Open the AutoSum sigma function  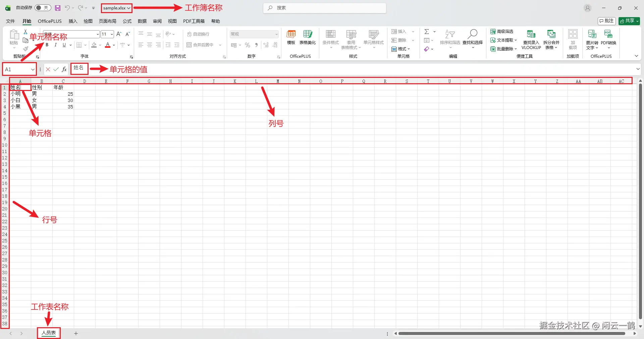[x=427, y=32]
